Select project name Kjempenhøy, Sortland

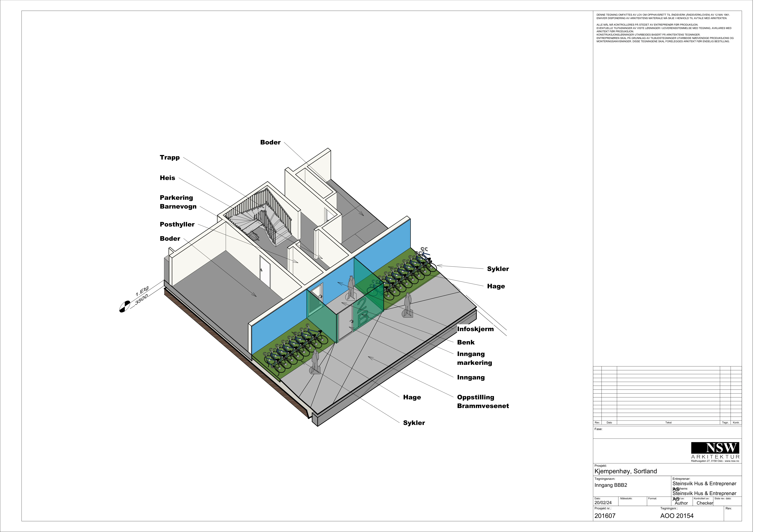[626, 471]
